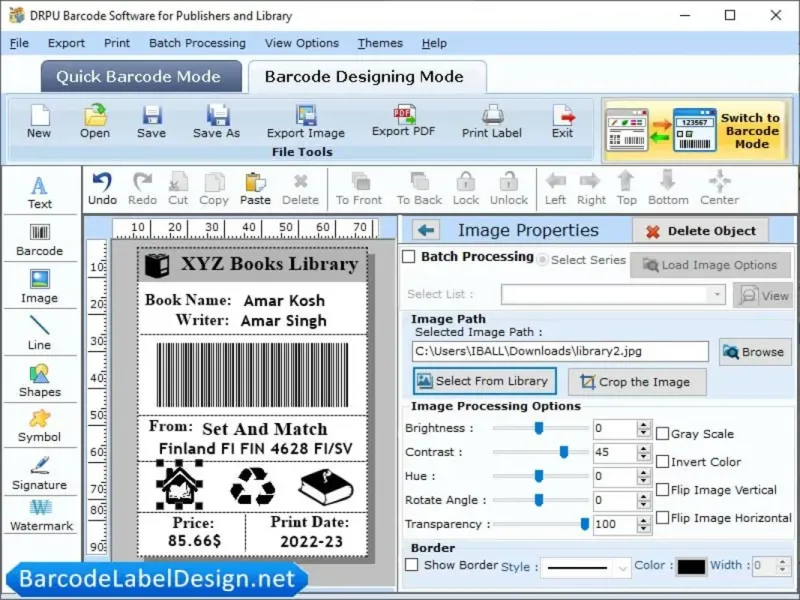800x600 pixels.
Task: Open the Themes menu
Action: point(380,43)
